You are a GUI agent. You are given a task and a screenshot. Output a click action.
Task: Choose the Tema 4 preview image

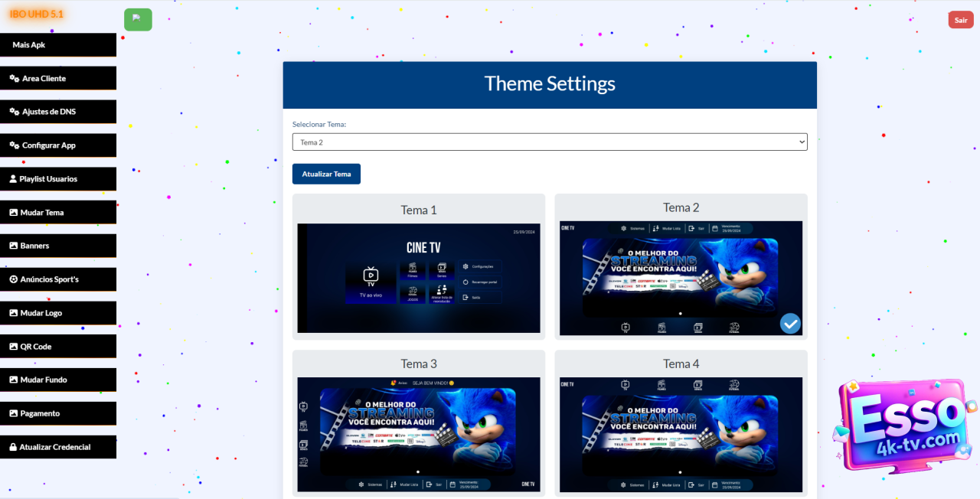pos(680,434)
